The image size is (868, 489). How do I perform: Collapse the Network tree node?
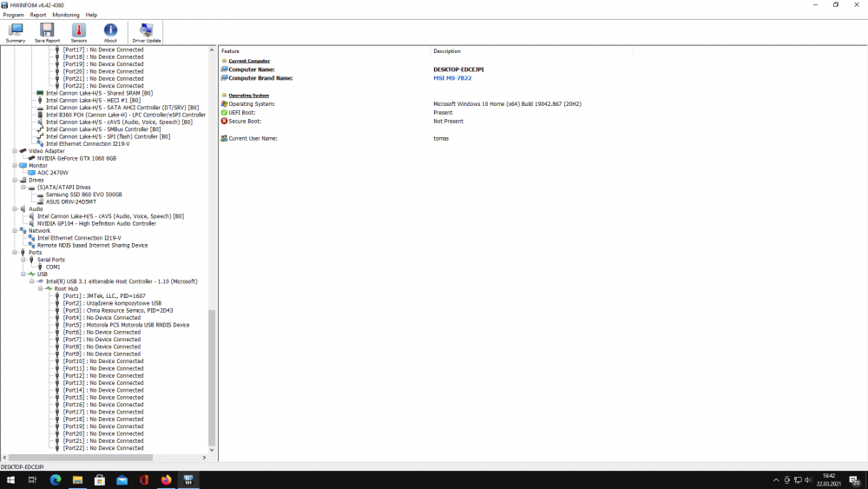click(15, 231)
